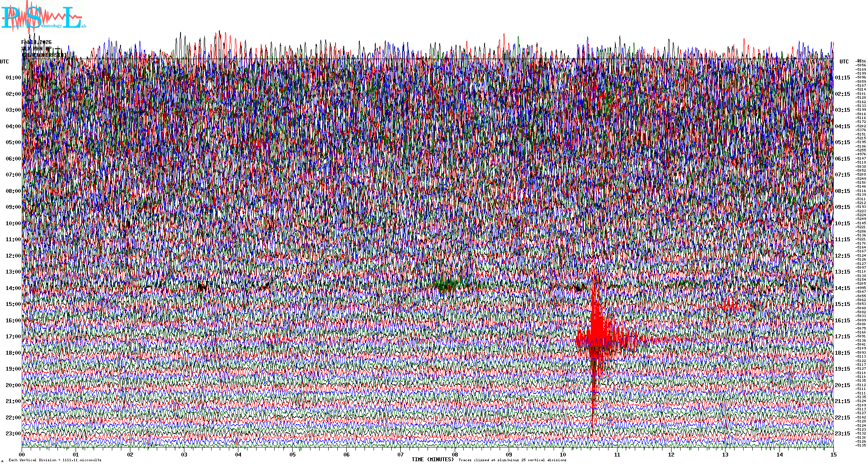Click the UTC label at top left
Viewport: 868px width, 466px height.
[x=4, y=62]
